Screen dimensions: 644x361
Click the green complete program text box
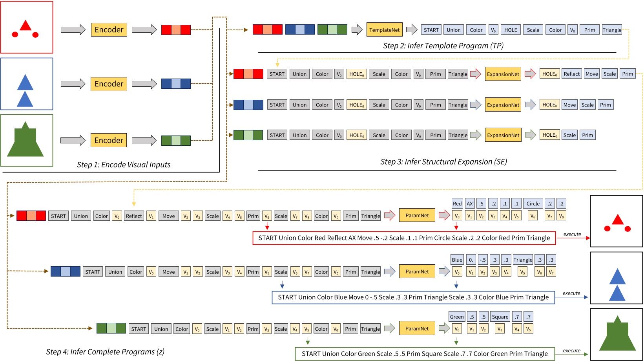click(x=425, y=354)
